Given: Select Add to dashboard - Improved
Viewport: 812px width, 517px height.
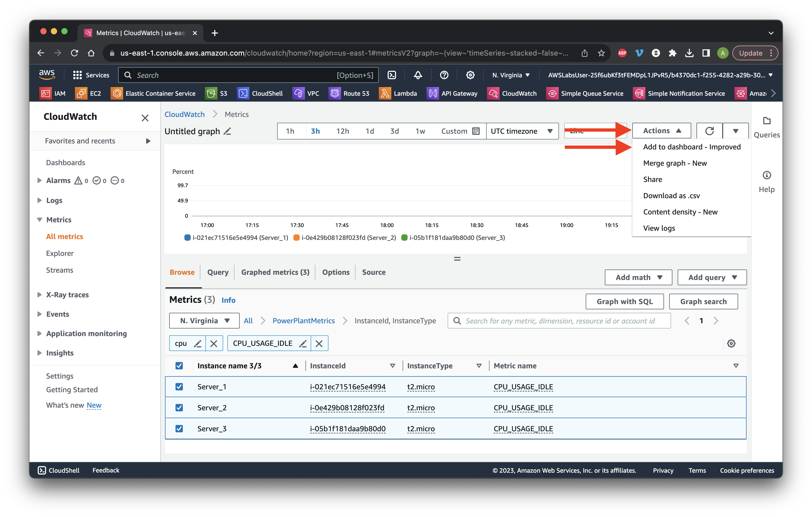Looking at the screenshot, I should (x=692, y=147).
